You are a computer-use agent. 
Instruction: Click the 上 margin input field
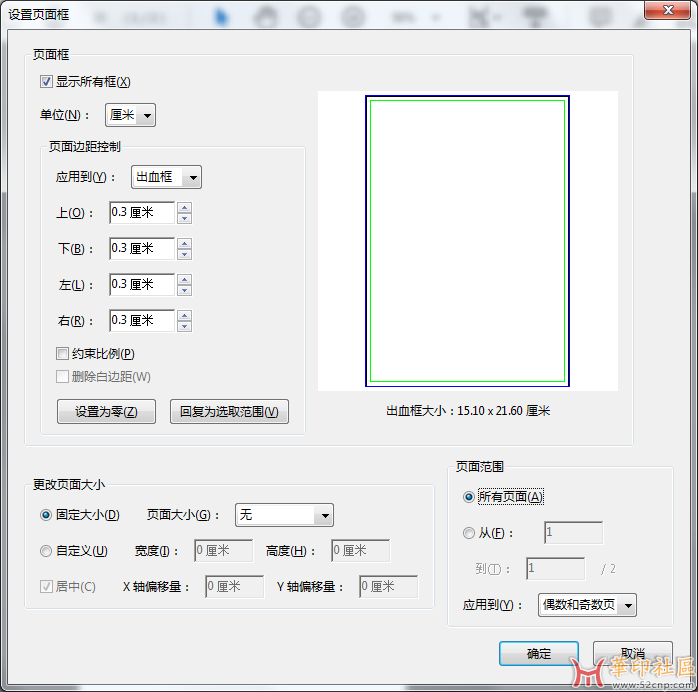[x=142, y=213]
